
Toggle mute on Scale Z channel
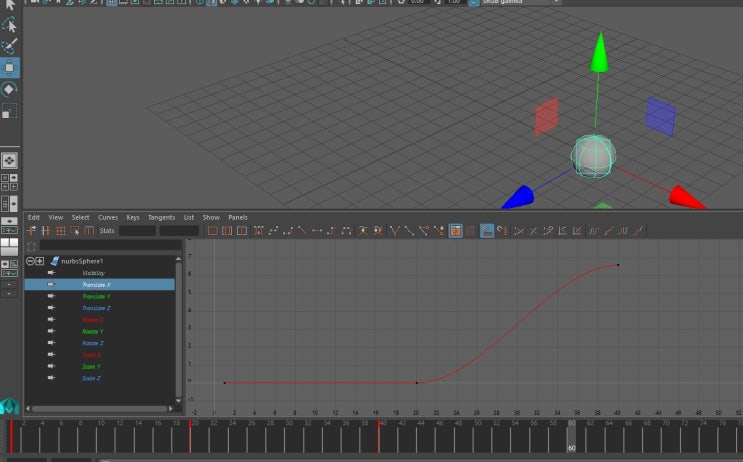(x=51, y=378)
